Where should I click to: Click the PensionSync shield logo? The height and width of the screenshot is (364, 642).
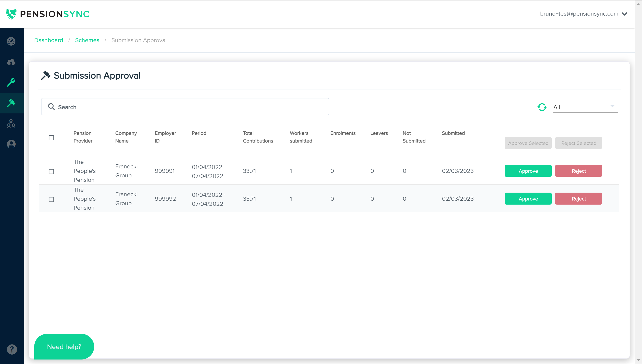click(x=11, y=14)
